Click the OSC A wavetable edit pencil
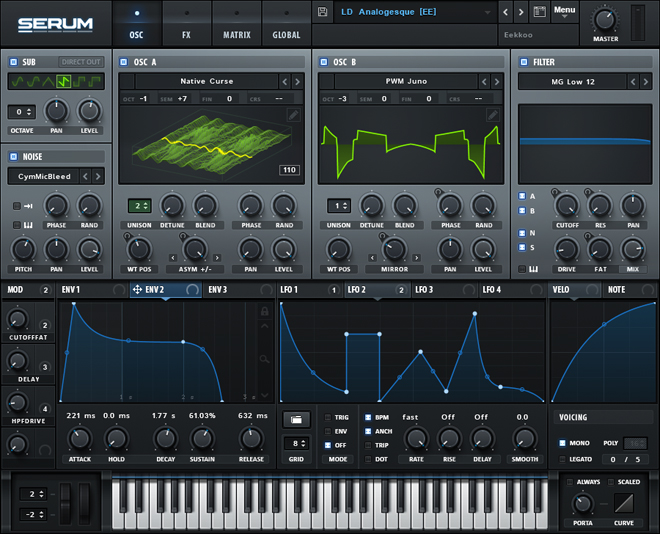The image size is (660, 534). tap(294, 115)
